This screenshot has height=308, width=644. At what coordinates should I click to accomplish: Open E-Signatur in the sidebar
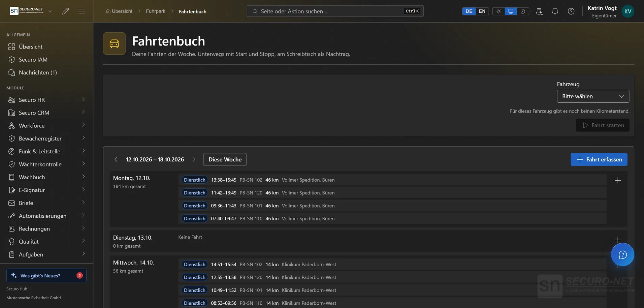pyautogui.click(x=46, y=190)
